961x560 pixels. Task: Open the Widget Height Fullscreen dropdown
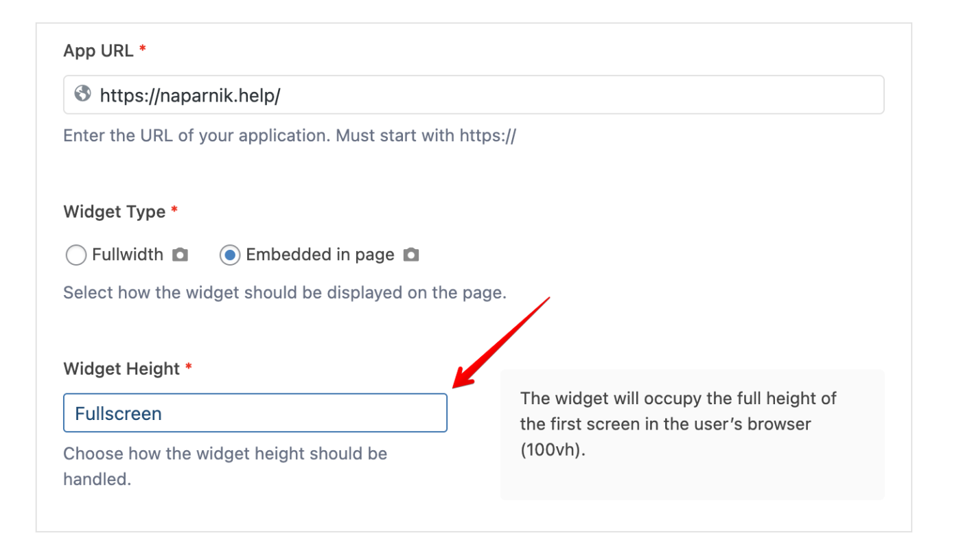255,413
